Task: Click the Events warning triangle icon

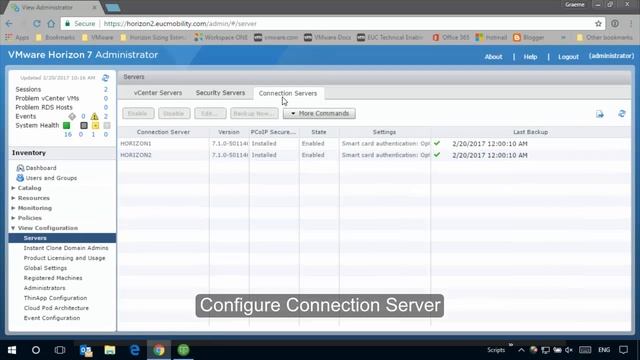Action: [94, 116]
